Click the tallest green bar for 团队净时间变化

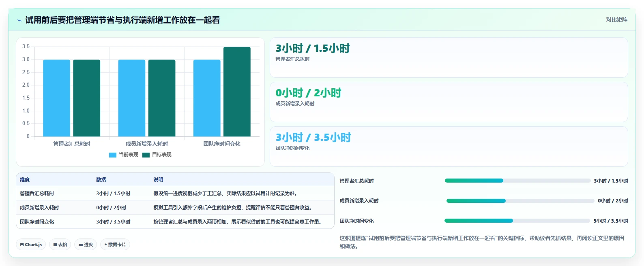click(x=237, y=92)
